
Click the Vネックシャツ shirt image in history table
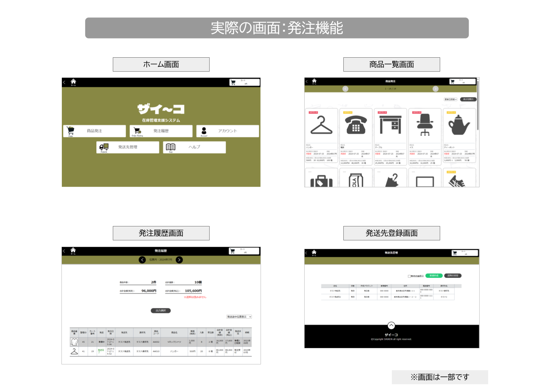pos(74,342)
